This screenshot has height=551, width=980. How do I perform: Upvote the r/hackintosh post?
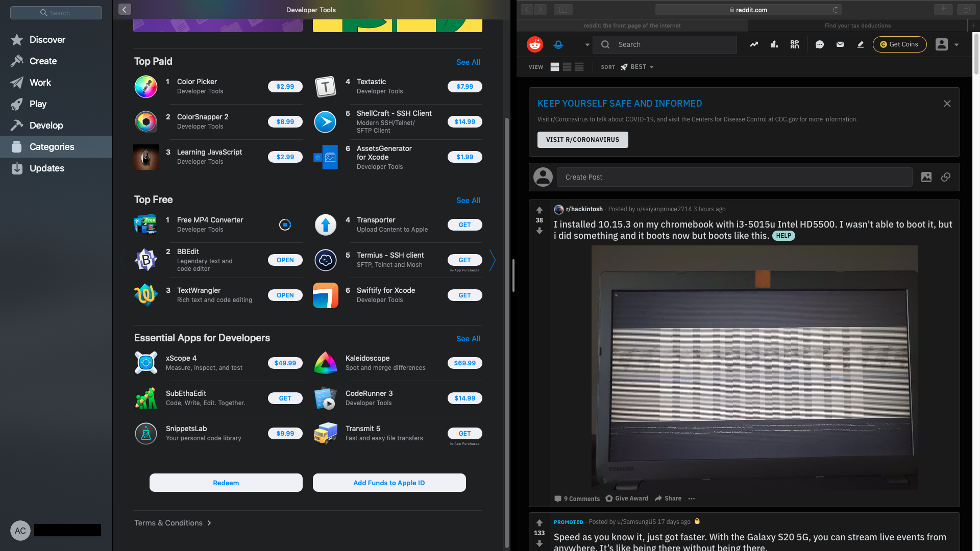click(540, 210)
